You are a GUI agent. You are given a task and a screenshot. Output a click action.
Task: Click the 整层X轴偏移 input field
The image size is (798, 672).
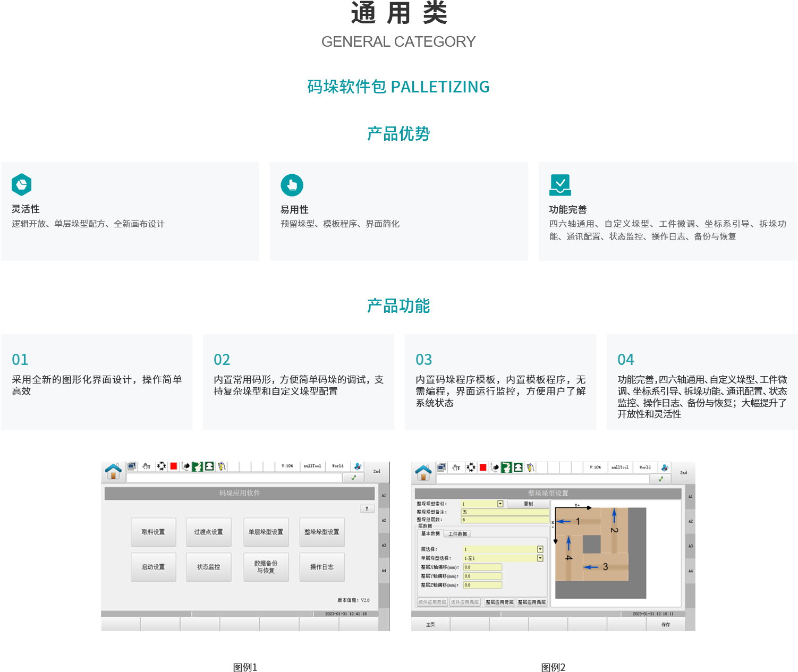[482, 567]
